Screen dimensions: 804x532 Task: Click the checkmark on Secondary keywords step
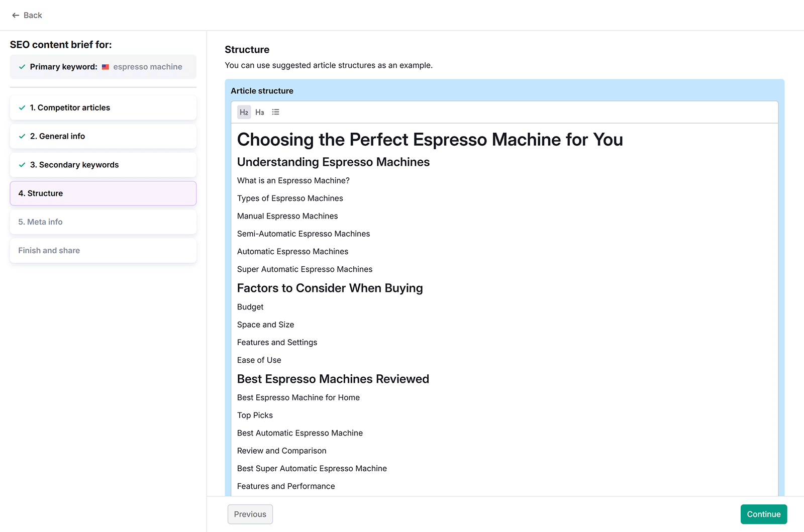(22, 165)
